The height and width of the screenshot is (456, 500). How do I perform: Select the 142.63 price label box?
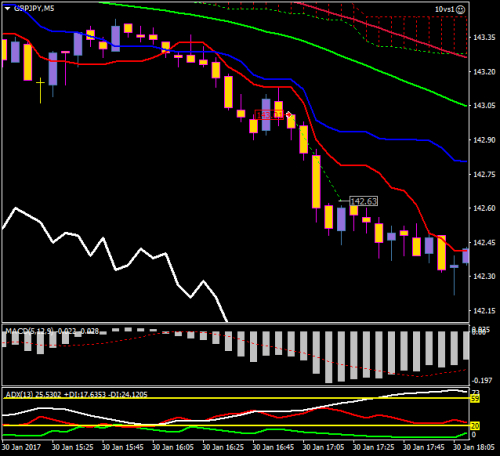363,201
